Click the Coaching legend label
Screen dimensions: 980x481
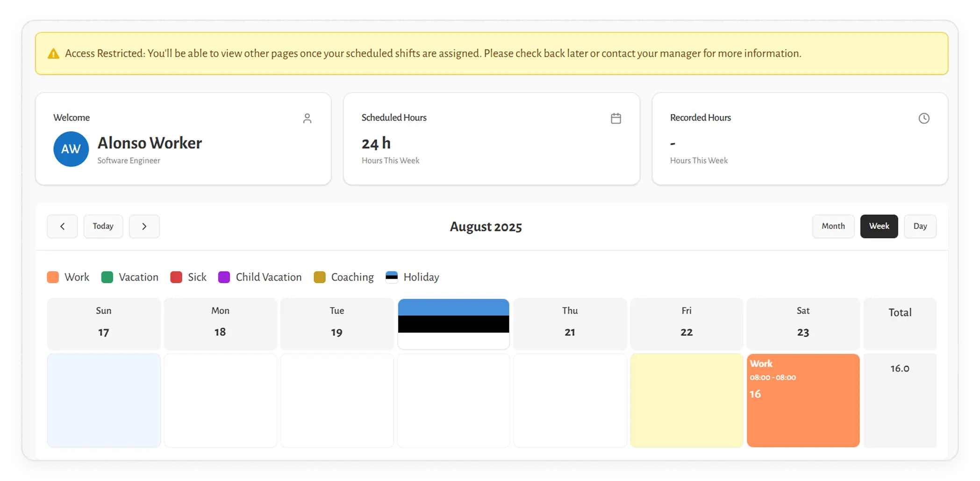click(x=352, y=277)
